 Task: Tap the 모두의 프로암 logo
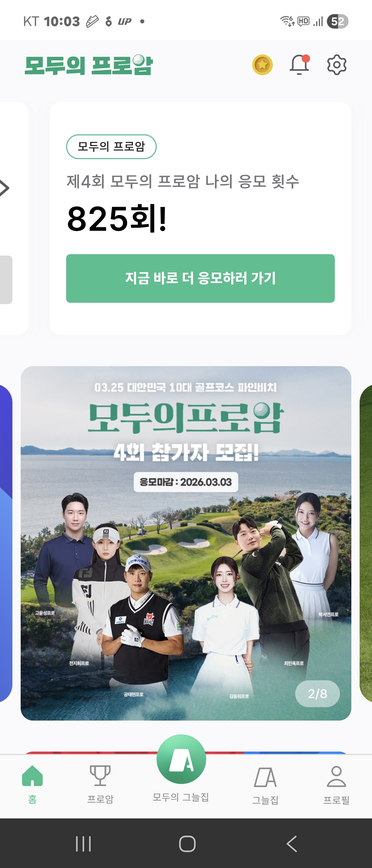point(89,65)
